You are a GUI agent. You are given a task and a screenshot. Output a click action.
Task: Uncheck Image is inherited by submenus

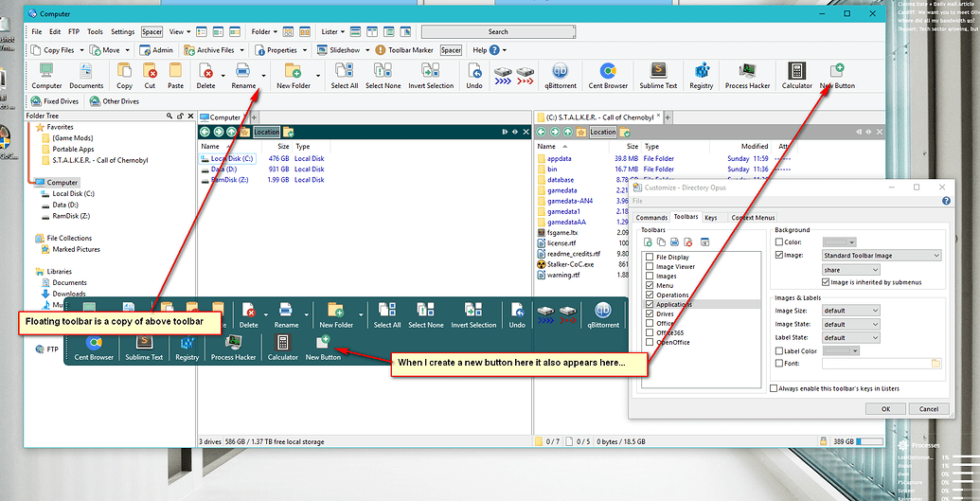coord(826,282)
